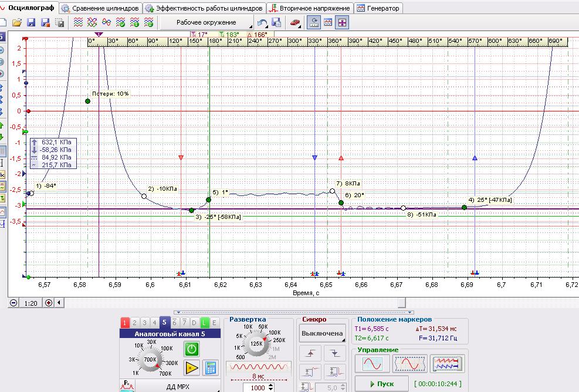
Task: Click the single sine wave mode icon
Action: 373,364
